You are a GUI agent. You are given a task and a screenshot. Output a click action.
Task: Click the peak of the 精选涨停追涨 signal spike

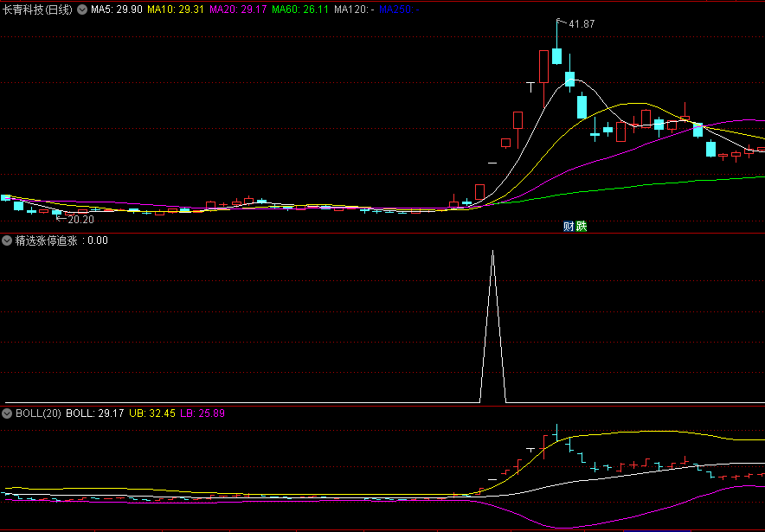tap(492, 252)
